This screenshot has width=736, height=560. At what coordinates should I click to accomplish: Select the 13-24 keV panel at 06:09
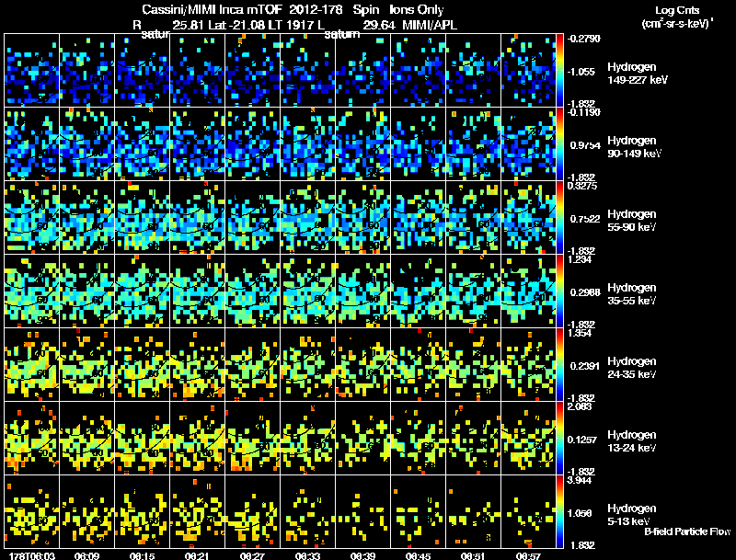click(86, 439)
